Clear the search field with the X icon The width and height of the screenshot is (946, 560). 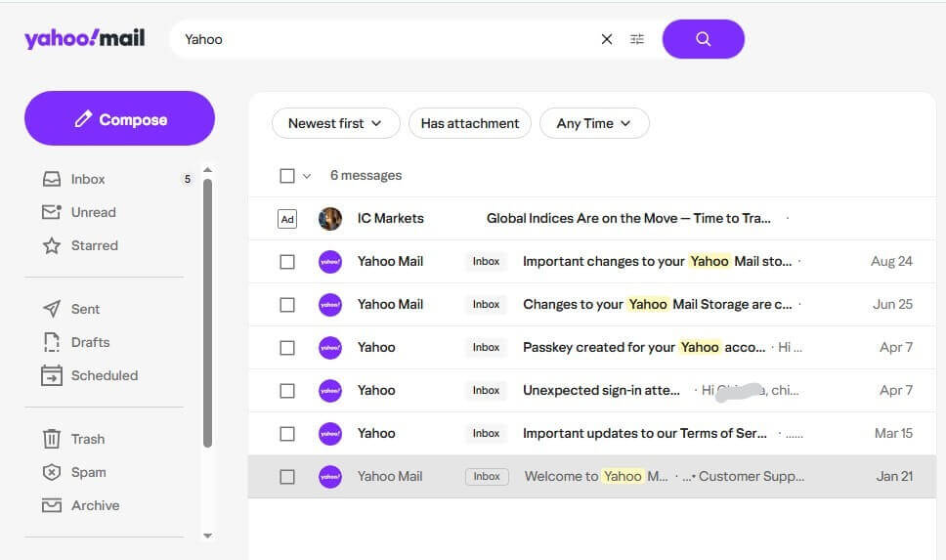click(607, 39)
